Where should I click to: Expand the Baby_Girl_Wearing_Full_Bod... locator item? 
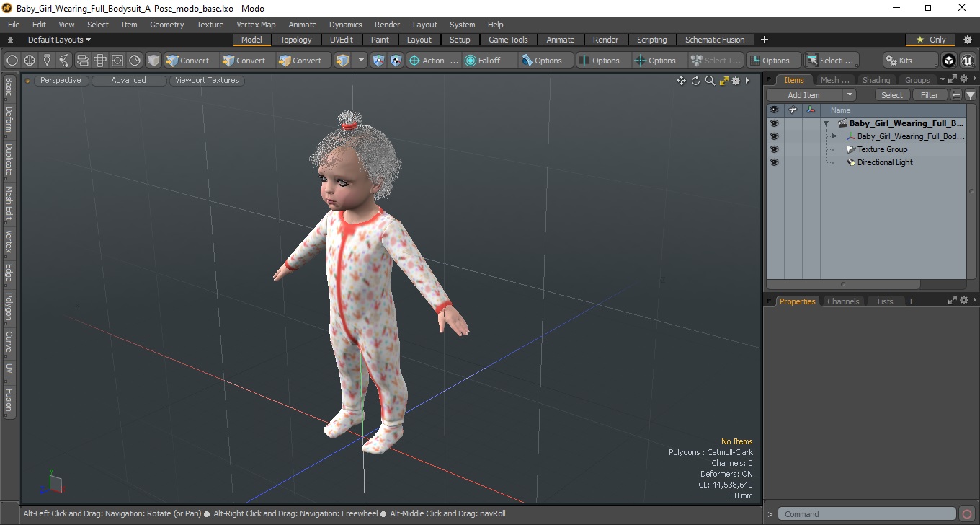[834, 136]
